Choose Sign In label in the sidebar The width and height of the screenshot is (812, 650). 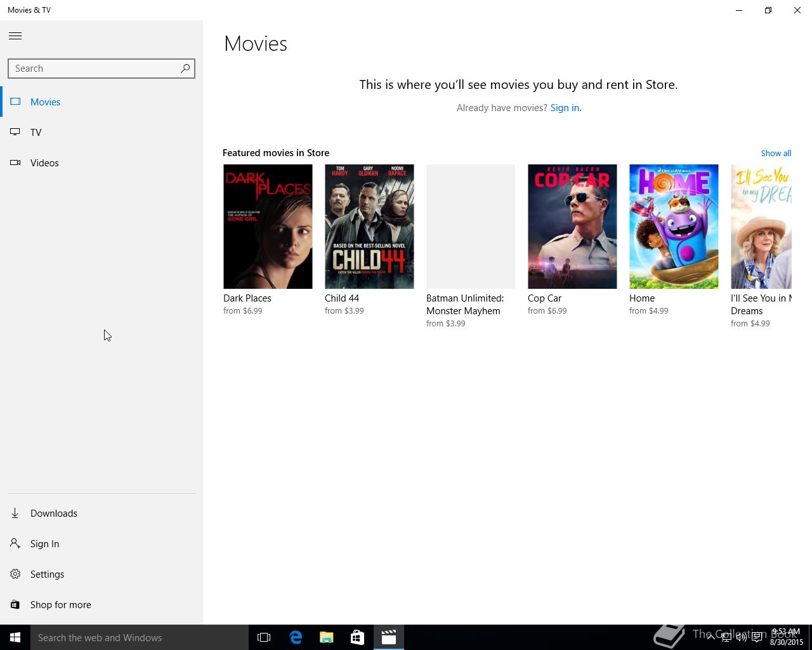point(44,544)
